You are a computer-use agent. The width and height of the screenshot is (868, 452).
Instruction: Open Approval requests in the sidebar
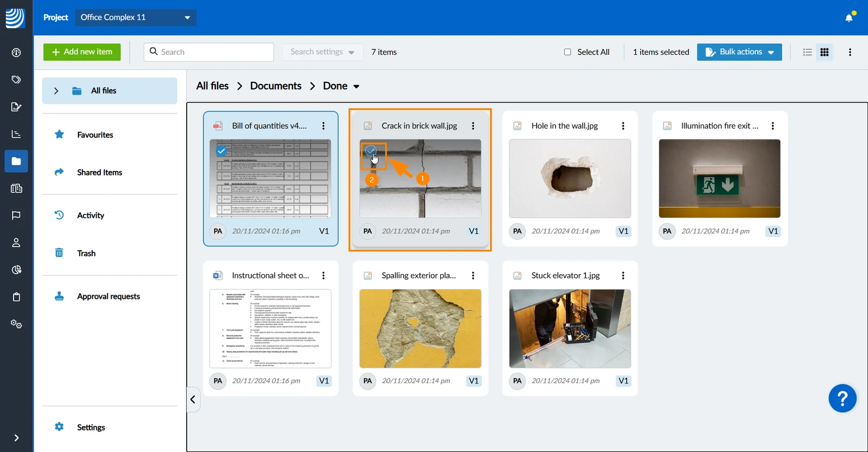[108, 296]
